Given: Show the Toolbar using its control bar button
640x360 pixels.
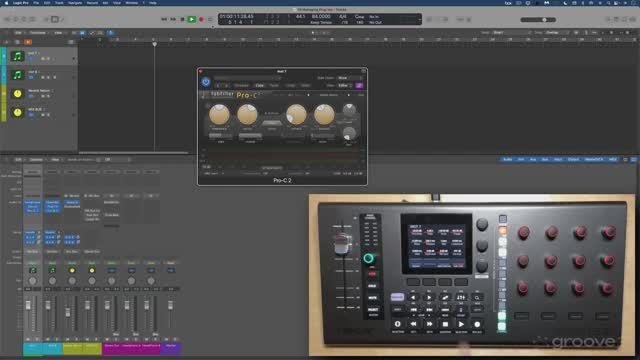Looking at the screenshot, I should (32, 19).
